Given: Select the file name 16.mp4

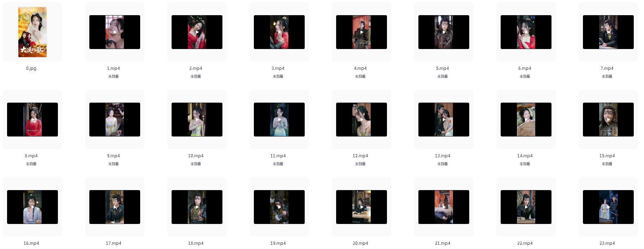Looking at the screenshot, I should click(31, 243).
